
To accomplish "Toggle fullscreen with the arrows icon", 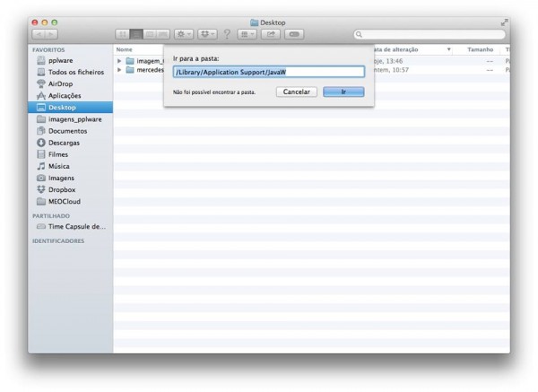I will click(x=504, y=22).
